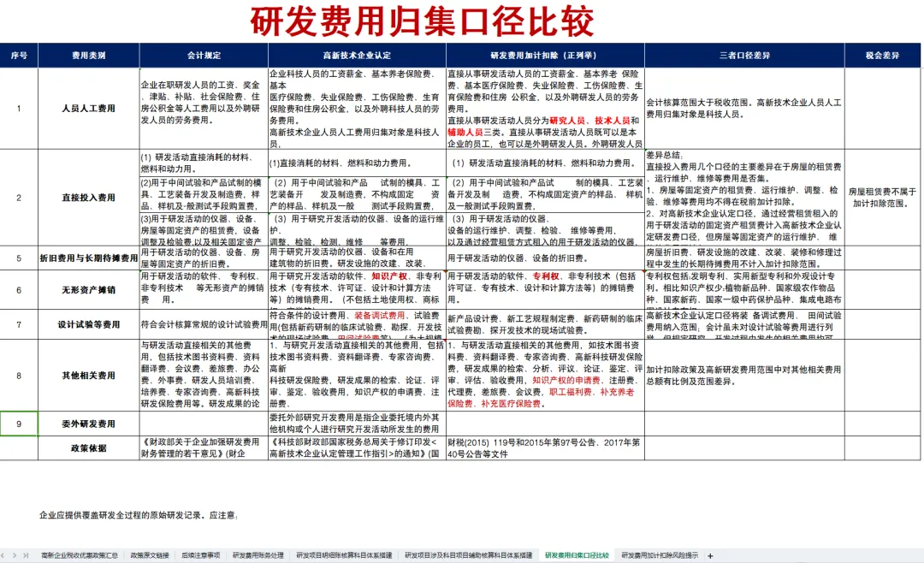This screenshot has height=563, width=924.
Task: Select the 研发费用加计扣除（正列举） header cell
Action: click(545, 56)
